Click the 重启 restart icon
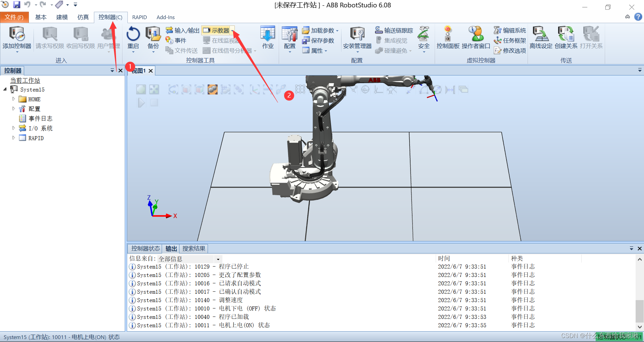This screenshot has height=342, width=644. [133, 38]
